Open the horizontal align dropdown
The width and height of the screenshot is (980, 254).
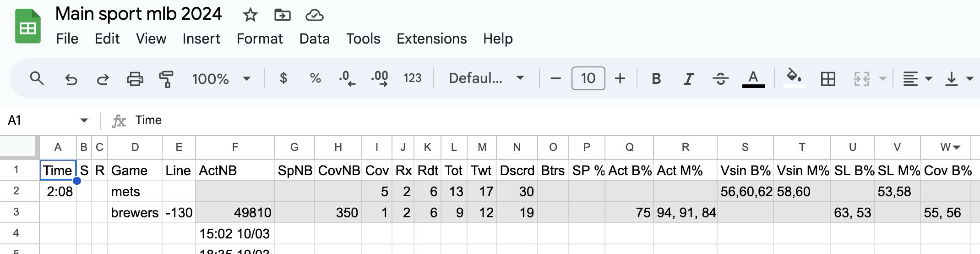917,79
